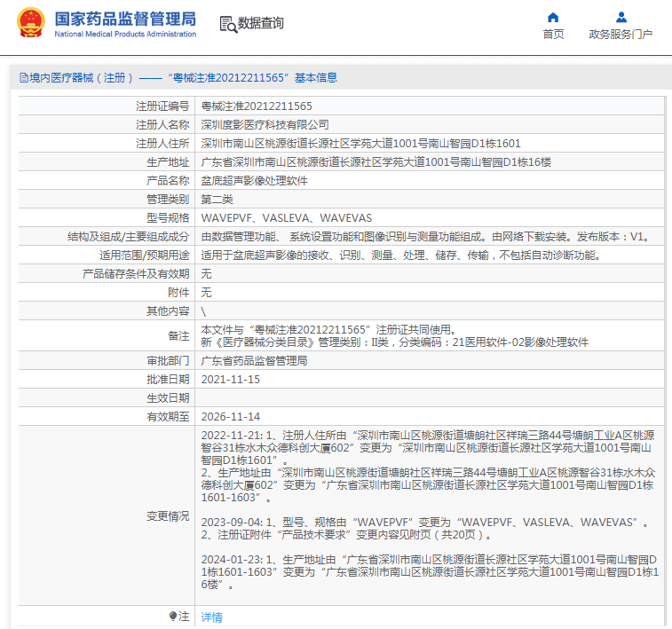Click management category 第二类
Image resolution: width=672 pixels, height=629 pixels.
(217, 200)
